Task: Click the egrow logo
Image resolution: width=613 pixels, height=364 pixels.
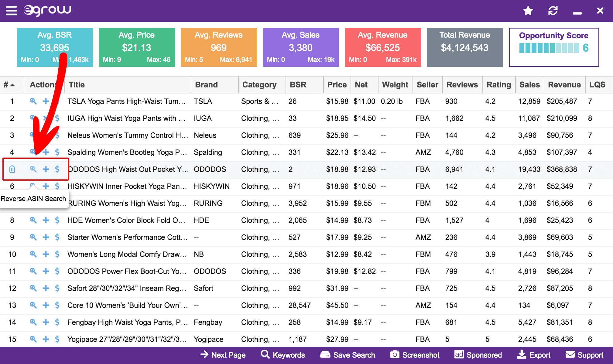Action: click(47, 11)
